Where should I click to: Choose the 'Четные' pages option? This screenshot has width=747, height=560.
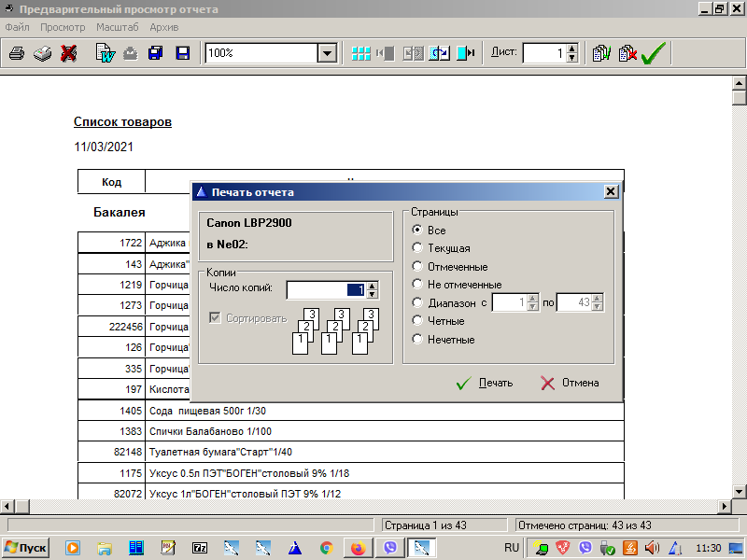(x=417, y=321)
